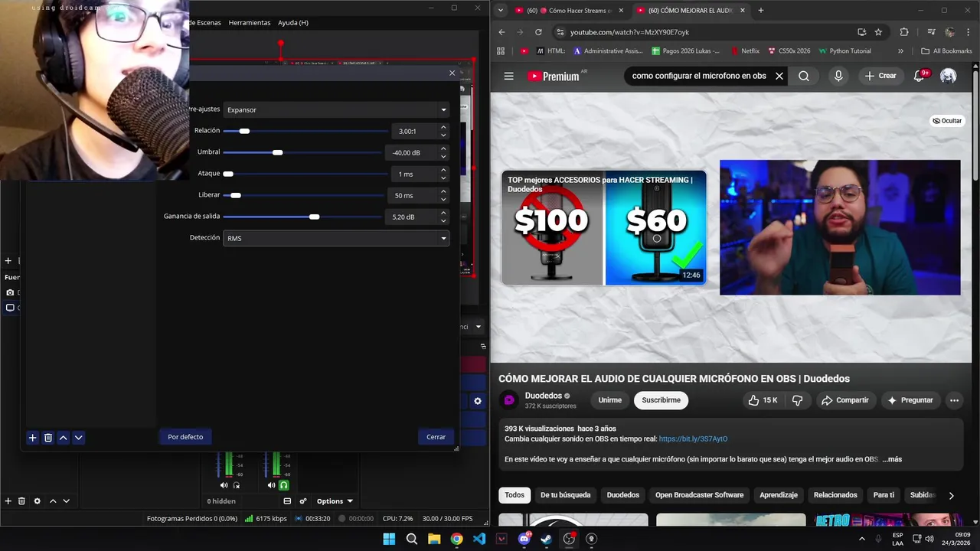The width and height of the screenshot is (980, 551).
Task: Close filters dialog with Cerrar button
Action: (x=436, y=437)
